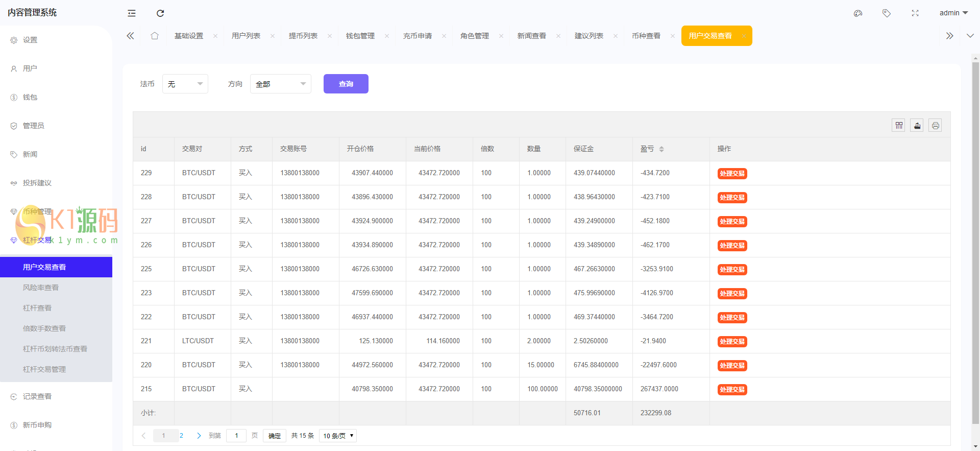The width and height of the screenshot is (980, 451).
Task: Collapse the sidebar with the menu fold icon
Action: (132, 13)
